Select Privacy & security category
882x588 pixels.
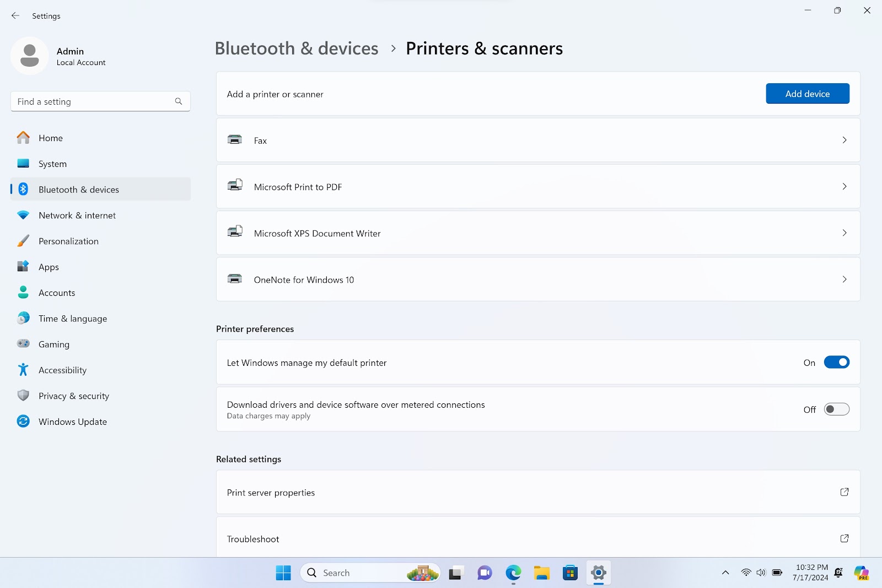(100, 396)
